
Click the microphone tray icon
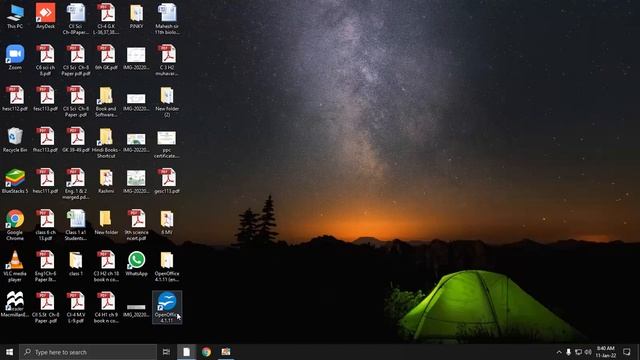(568, 352)
